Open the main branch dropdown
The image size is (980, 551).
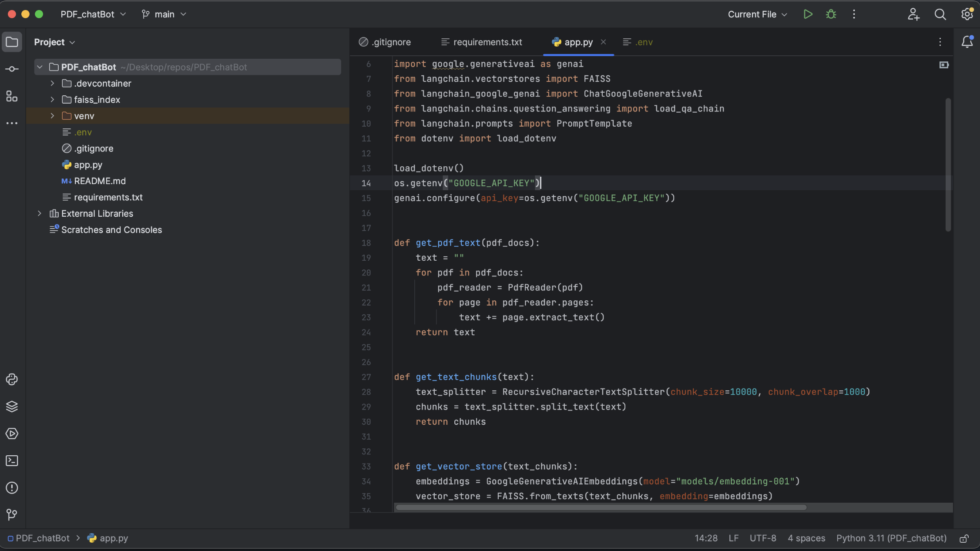(164, 14)
